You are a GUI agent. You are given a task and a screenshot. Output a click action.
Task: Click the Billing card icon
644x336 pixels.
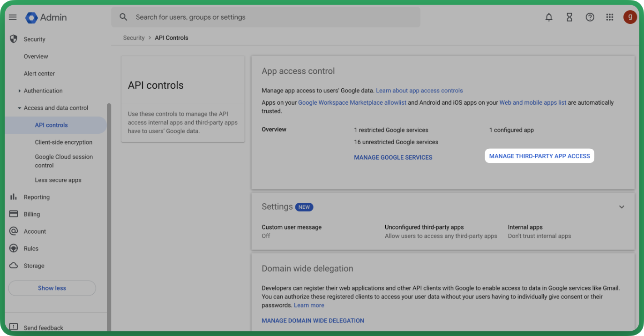pyautogui.click(x=14, y=214)
